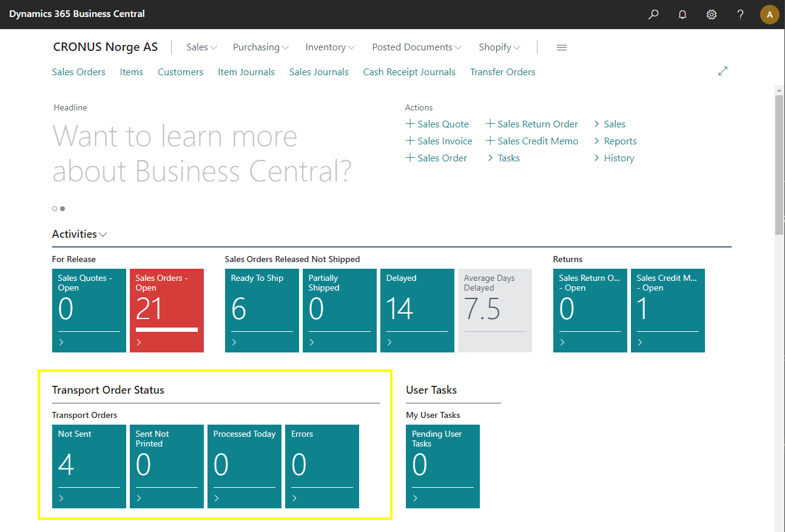Select the second headline pagination dot
Screen dimensions: 785x532
(x=62, y=209)
